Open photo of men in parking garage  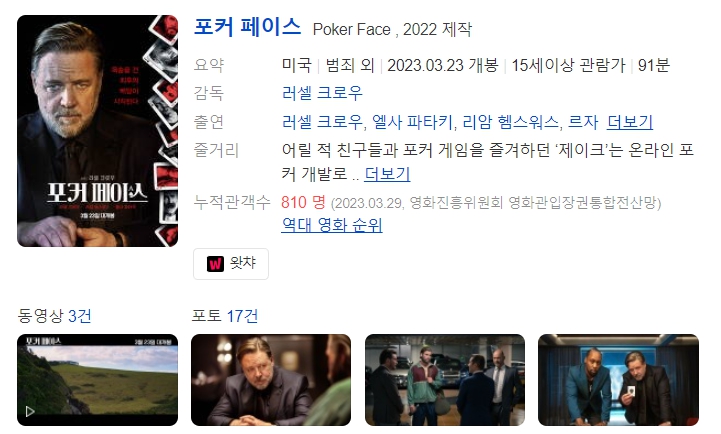[445, 380]
